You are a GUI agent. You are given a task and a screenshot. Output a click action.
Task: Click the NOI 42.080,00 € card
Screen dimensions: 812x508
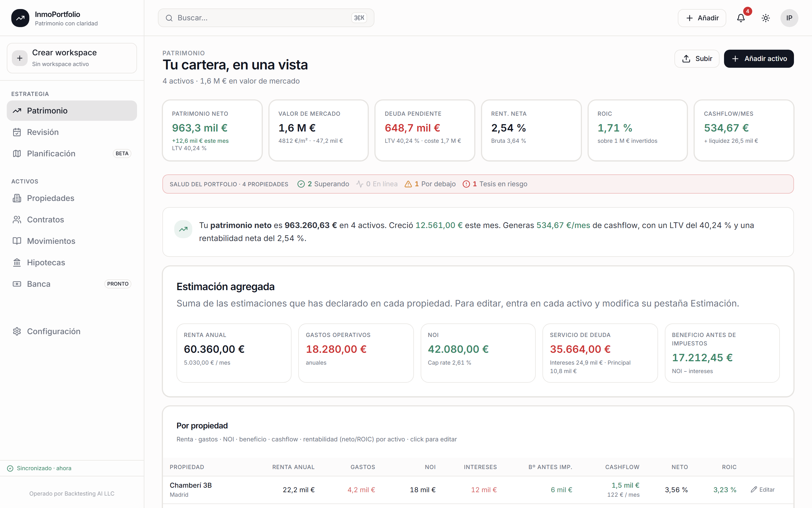point(478,353)
